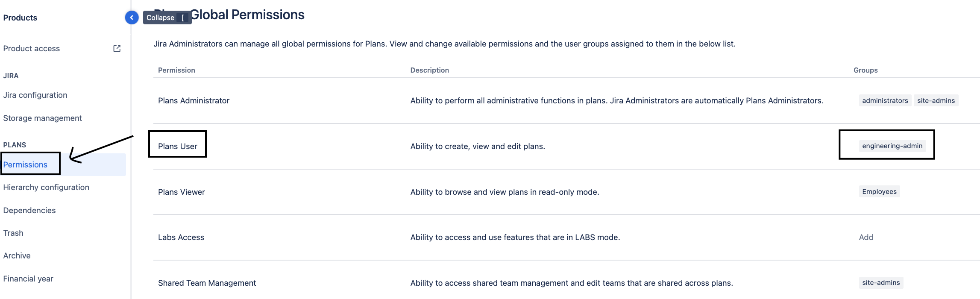Collapse the sidebar with the blue chevron button

pos(132,18)
